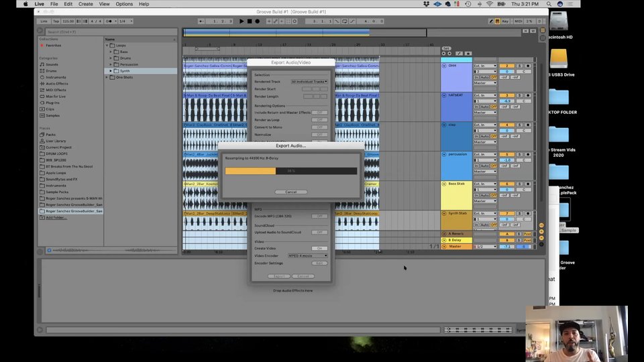Toggle Encode MP3 switch
Viewport: 644px width, 362px height.
tap(319, 217)
